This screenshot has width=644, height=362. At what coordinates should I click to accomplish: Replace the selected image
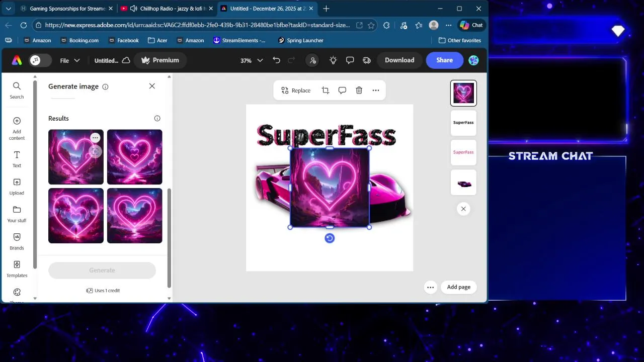coord(296,90)
